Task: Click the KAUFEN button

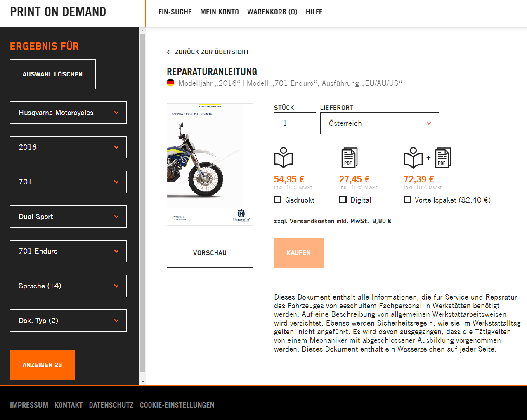Action: (x=299, y=253)
